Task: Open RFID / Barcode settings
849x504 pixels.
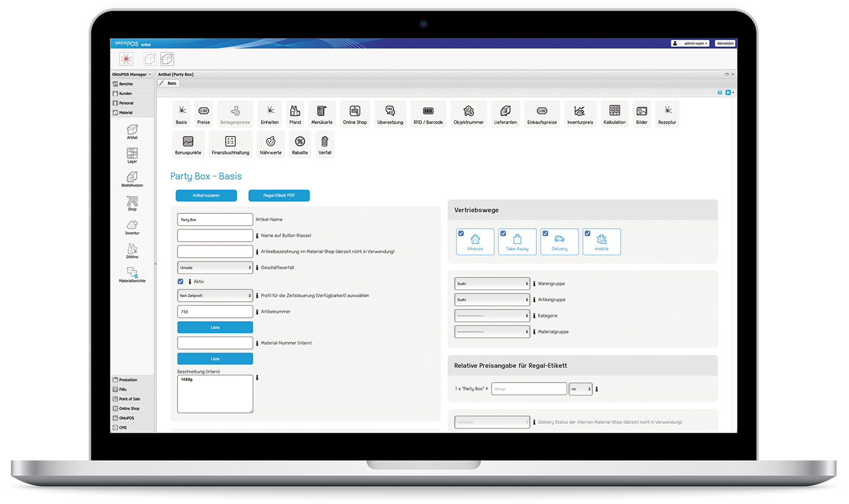Action: (428, 114)
